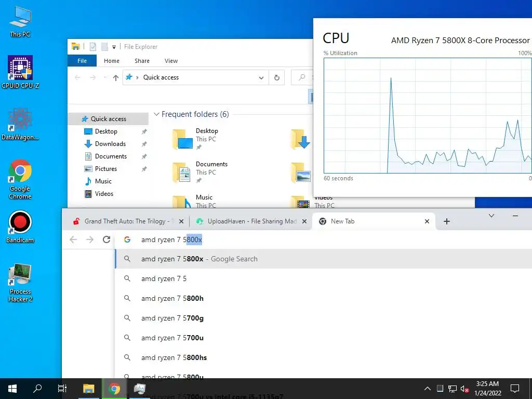Image resolution: width=532 pixels, height=399 pixels.
Task: Switch to Task Manager taskbar icon
Action: coord(139,389)
